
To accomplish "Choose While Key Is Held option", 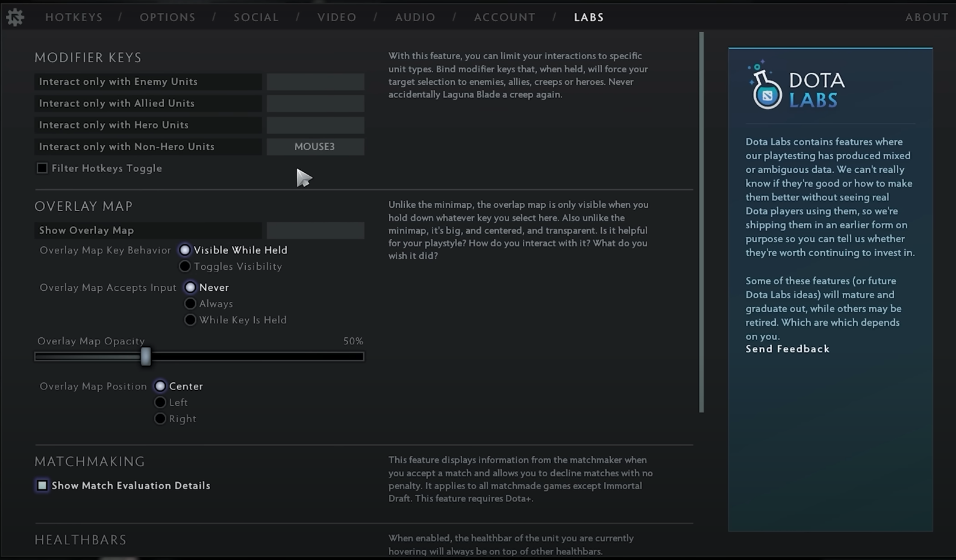I will coord(190,320).
